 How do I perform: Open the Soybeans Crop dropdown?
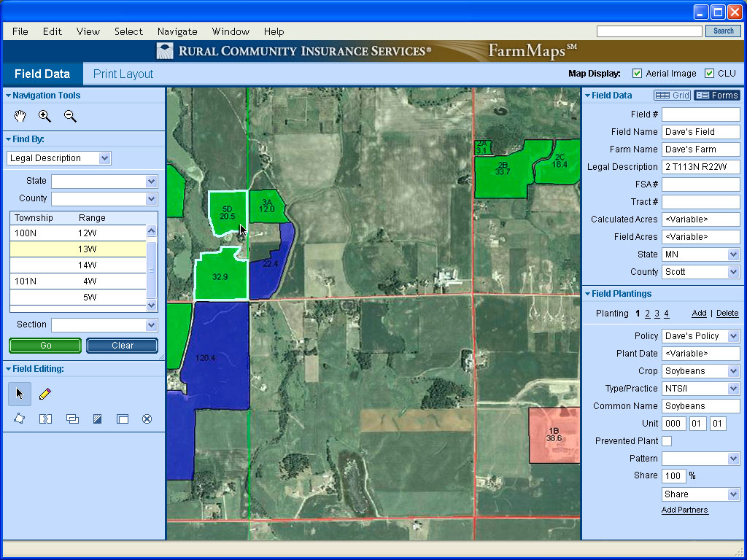[733, 371]
